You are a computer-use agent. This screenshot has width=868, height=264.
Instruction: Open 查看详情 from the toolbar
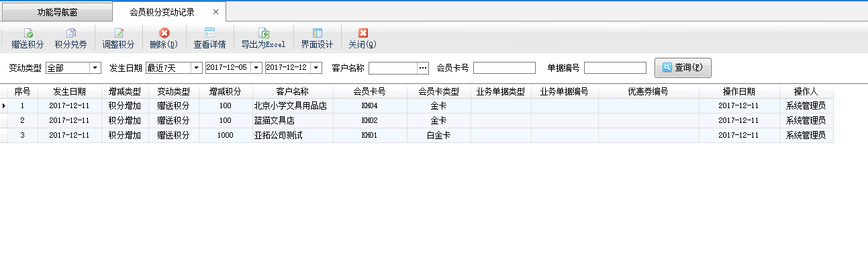click(x=209, y=33)
